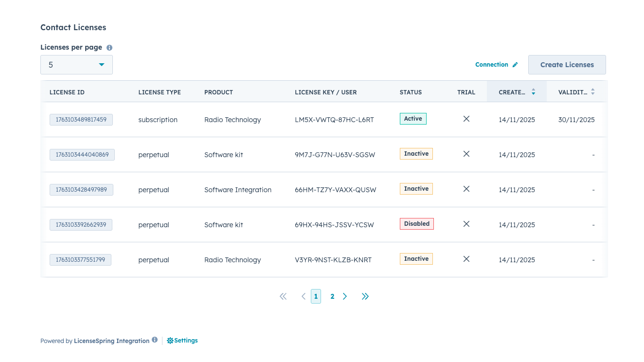Click the info icon beside LicenseSpring Integration
Viewport: 644px width, 362px height.
pos(155,340)
